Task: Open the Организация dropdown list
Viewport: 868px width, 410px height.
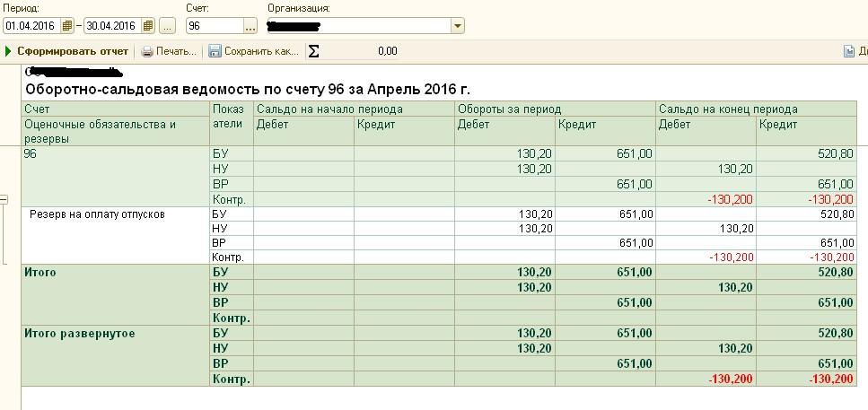Action: (x=458, y=26)
